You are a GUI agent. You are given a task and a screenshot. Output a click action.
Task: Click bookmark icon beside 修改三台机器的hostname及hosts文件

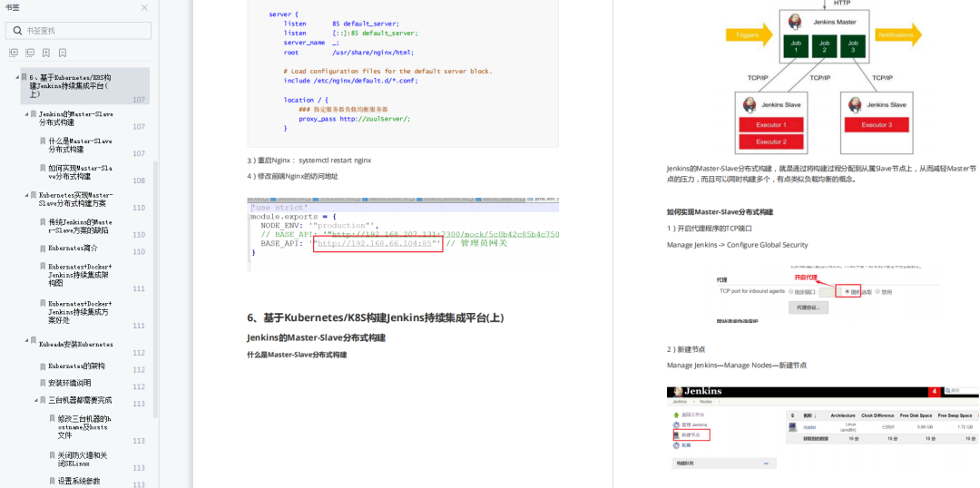(53, 419)
